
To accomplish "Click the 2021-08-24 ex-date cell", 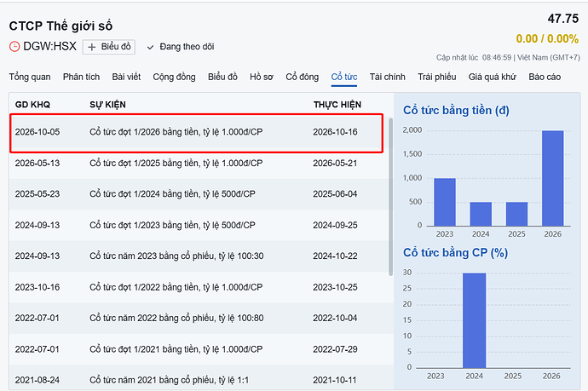I will tap(37, 380).
